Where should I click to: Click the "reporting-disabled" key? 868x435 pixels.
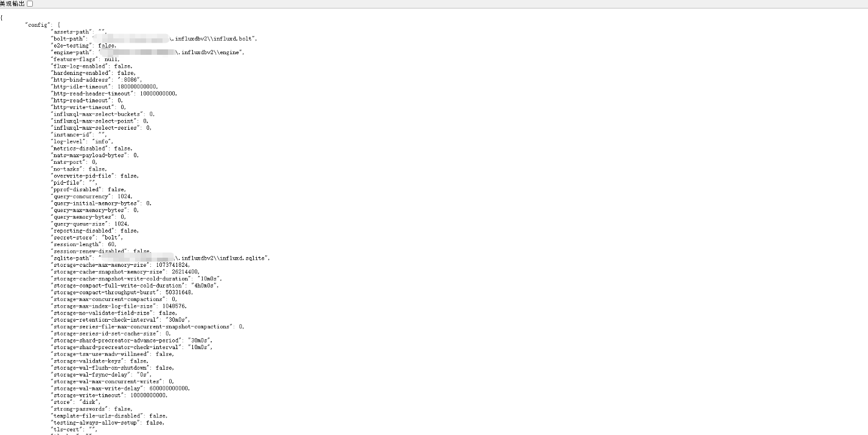point(83,230)
